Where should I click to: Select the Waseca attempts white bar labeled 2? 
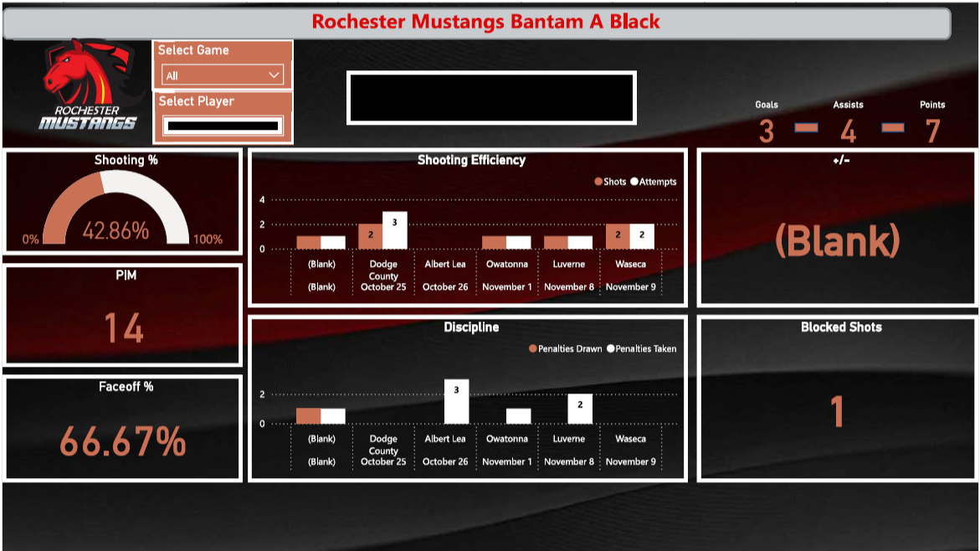click(642, 236)
